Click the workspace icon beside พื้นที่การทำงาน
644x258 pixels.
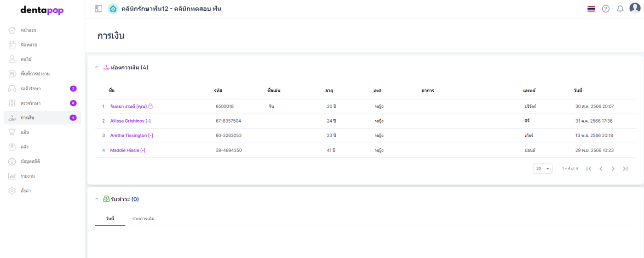[x=12, y=74]
